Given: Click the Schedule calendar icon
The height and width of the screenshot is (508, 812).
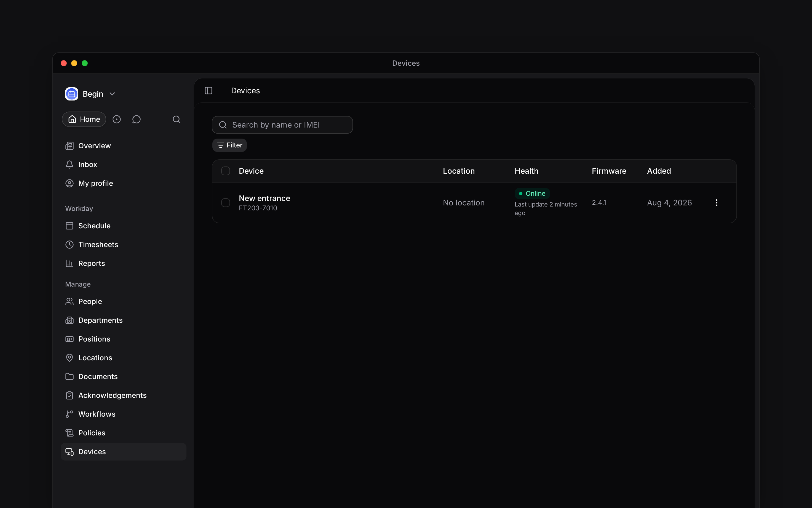Looking at the screenshot, I should coord(70,226).
